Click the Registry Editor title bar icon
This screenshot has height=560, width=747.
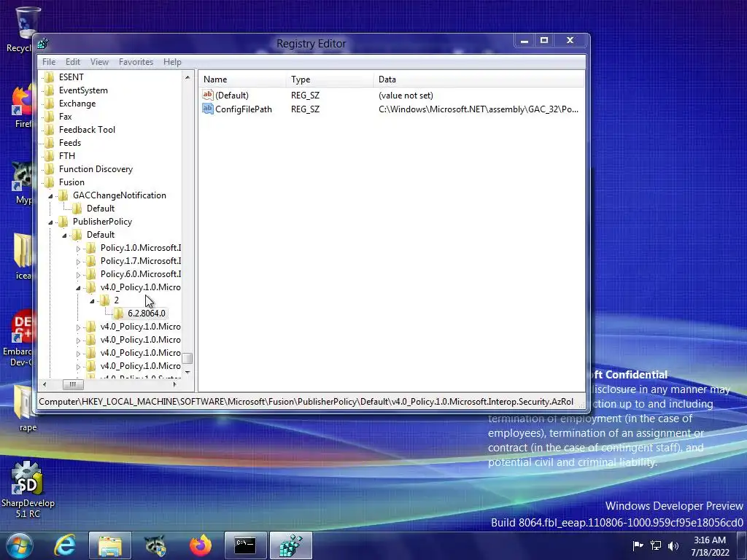pos(43,43)
